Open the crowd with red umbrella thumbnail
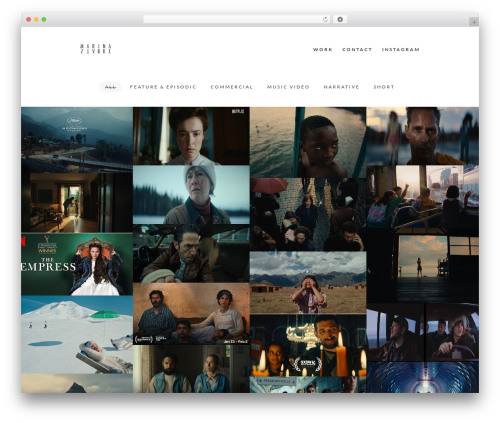This screenshot has height=423, width=500. (x=308, y=214)
